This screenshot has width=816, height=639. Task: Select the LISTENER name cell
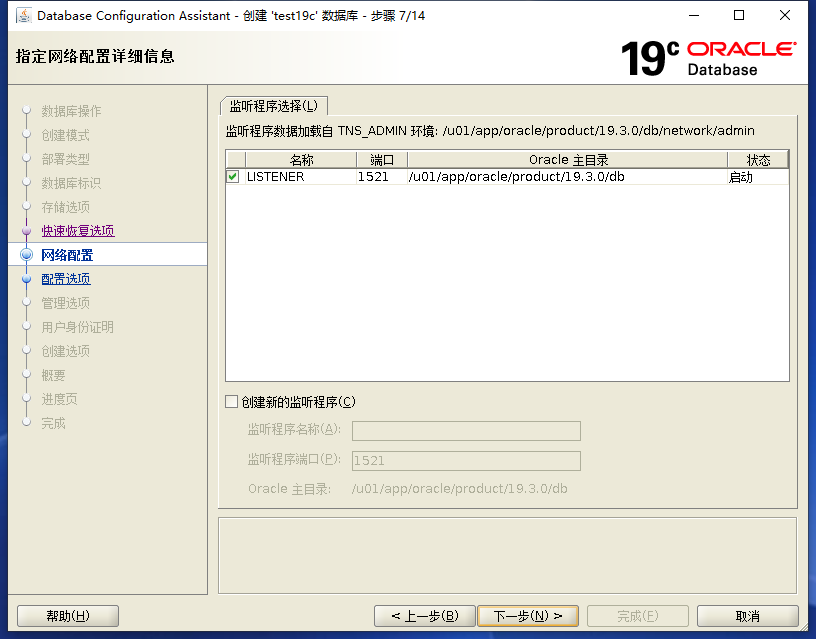[x=301, y=177]
